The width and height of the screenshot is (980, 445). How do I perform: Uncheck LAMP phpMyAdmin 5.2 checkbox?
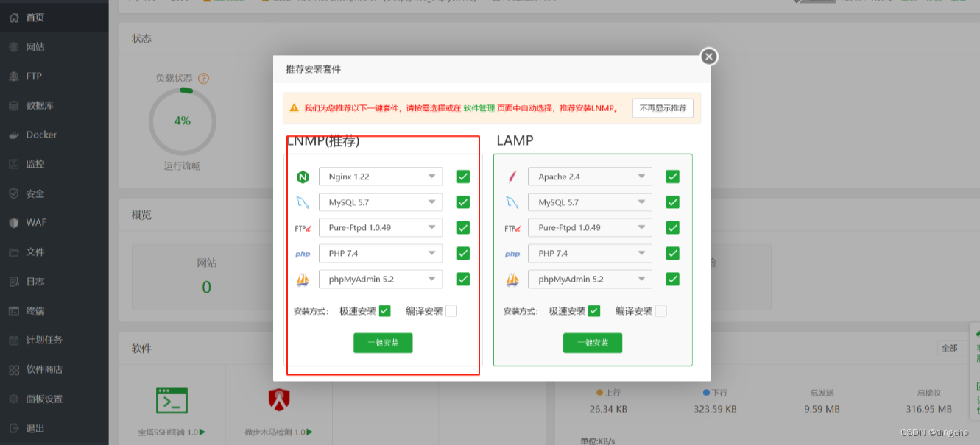pyautogui.click(x=672, y=280)
